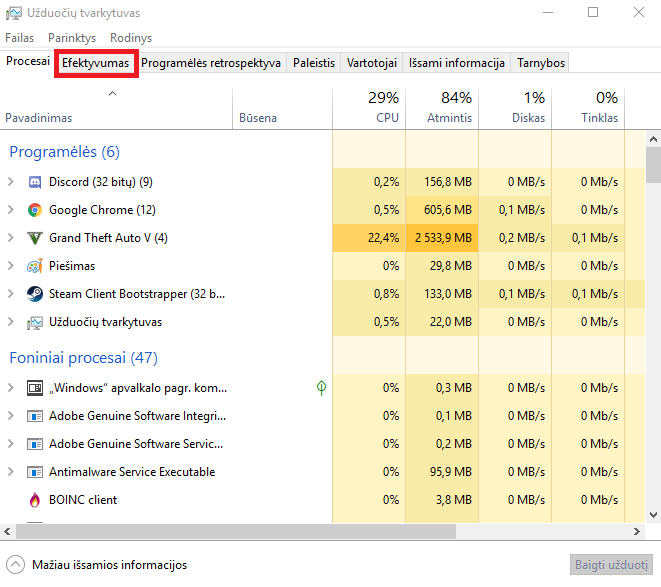The height and width of the screenshot is (587, 661).
Task: Click the Google Chrome icon
Action: click(x=35, y=210)
